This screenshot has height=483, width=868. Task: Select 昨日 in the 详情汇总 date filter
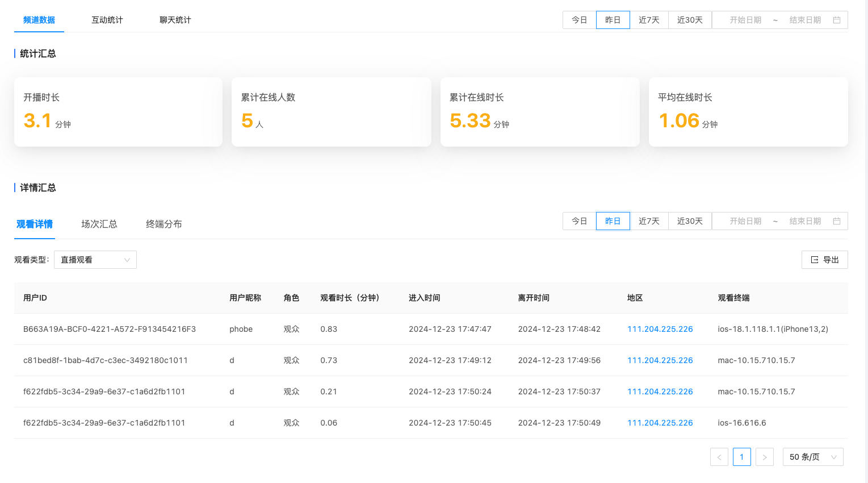click(x=613, y=220)
